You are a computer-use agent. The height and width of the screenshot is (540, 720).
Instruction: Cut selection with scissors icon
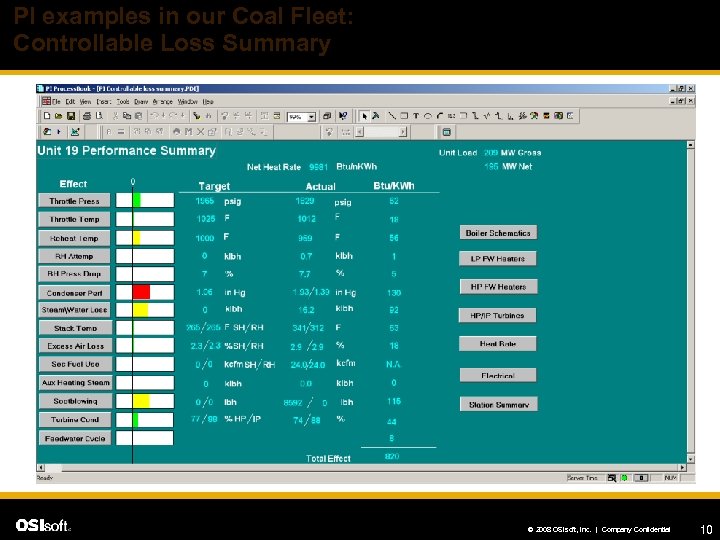[x=116, y=116]
